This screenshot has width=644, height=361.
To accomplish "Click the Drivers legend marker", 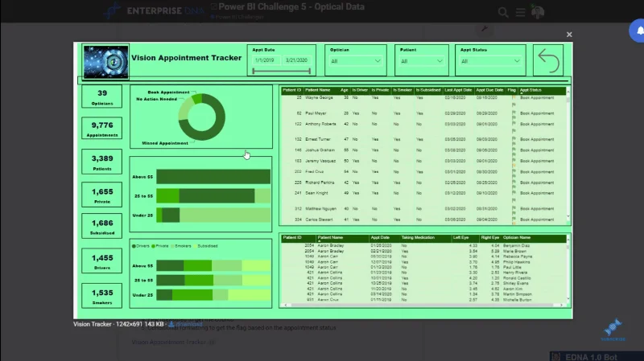I will pyautogui.click(x=134, y=246).
